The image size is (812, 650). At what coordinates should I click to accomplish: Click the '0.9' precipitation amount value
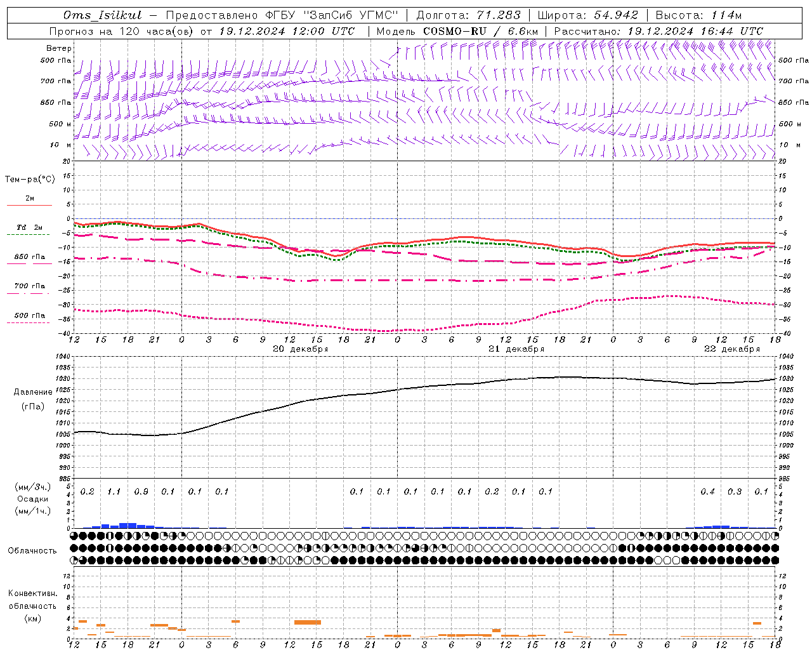(141, 492)
